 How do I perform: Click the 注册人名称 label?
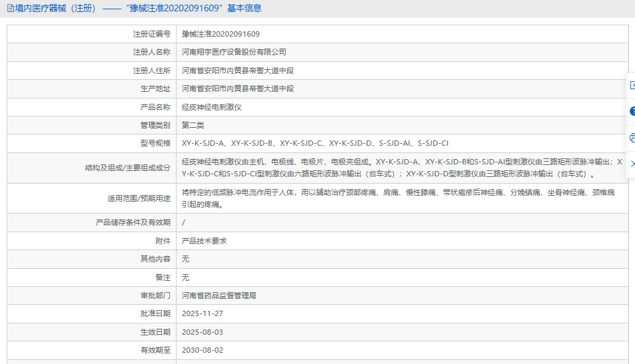pyautogui.click(x=152, y=52)
